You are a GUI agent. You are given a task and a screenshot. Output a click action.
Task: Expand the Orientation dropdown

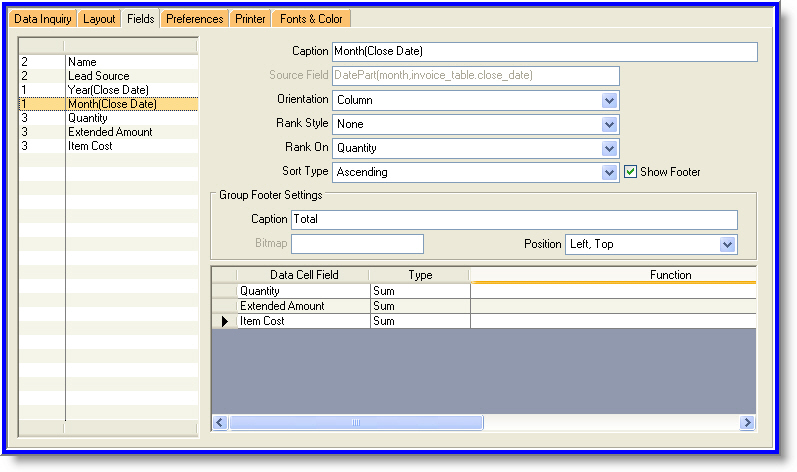click(609, 100)
